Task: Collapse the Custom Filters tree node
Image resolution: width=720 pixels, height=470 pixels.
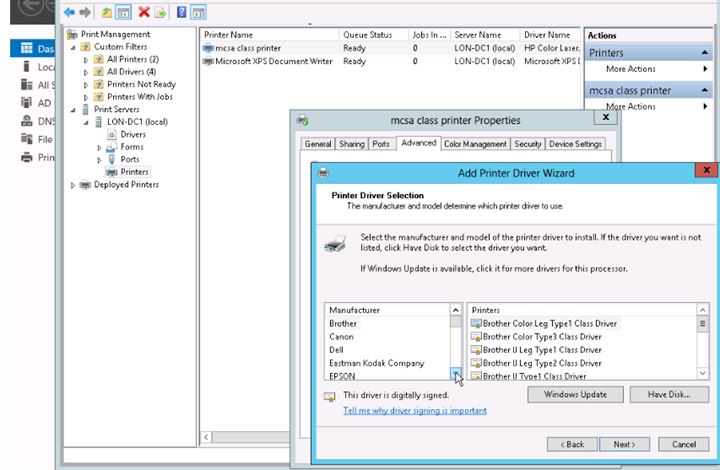Action: (73, 47)
